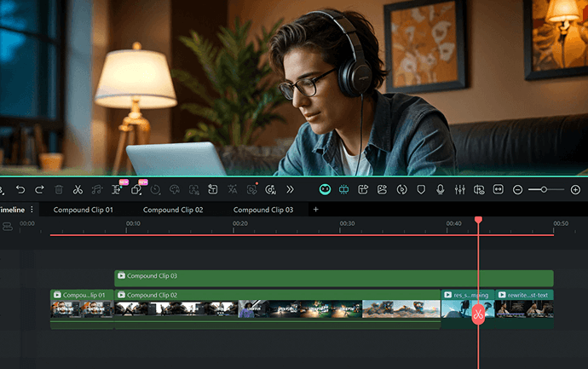The width and height of the screenshot is (588, 369).
Task: Click the trash can delete icon
Action: [59, 190]
